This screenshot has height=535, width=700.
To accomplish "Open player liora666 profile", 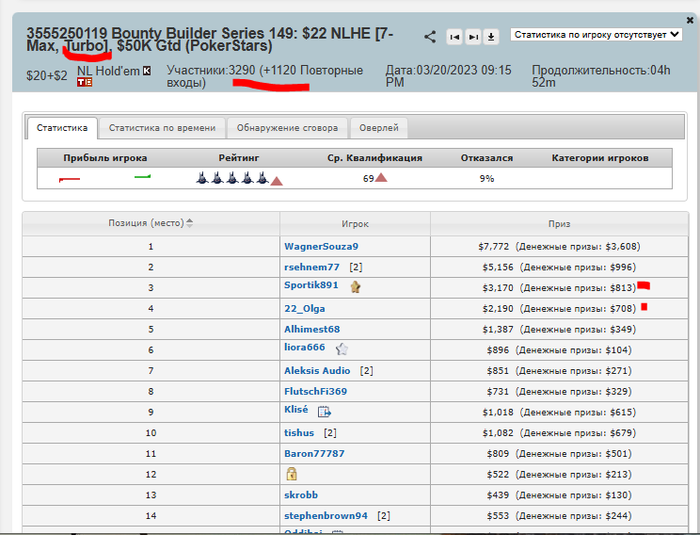I will [x=304, y=347].
